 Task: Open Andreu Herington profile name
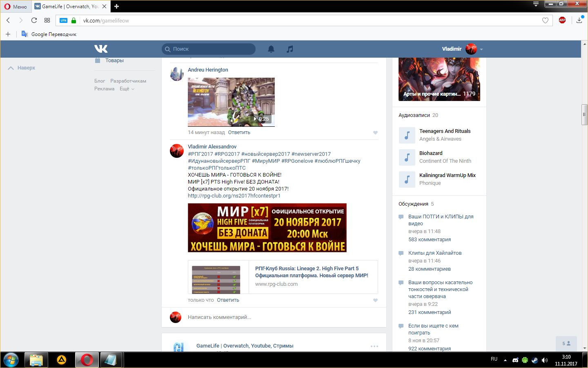(x=208, y=70)
